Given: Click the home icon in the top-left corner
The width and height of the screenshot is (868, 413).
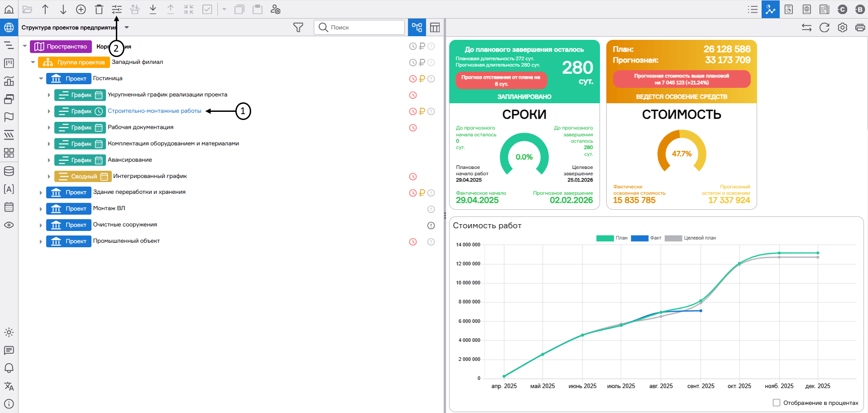Looking at the screenshot, I should (x=9, y=9).
